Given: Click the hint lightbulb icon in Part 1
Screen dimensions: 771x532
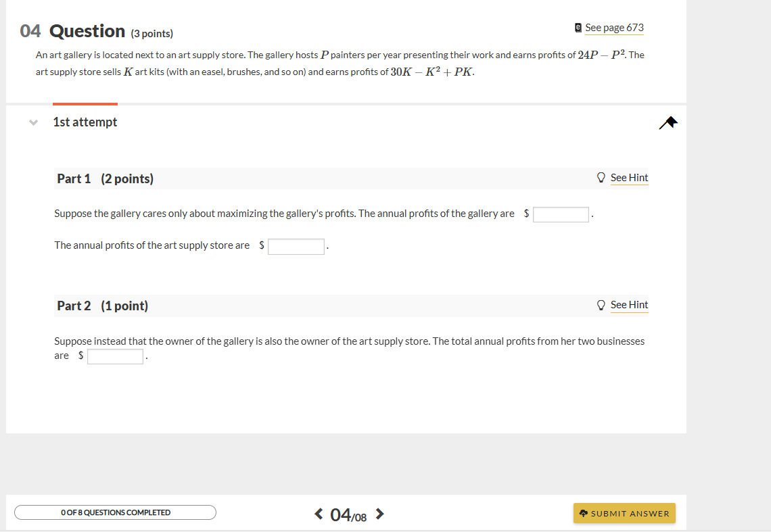Looking at the screenshot, I should point(601,177).
